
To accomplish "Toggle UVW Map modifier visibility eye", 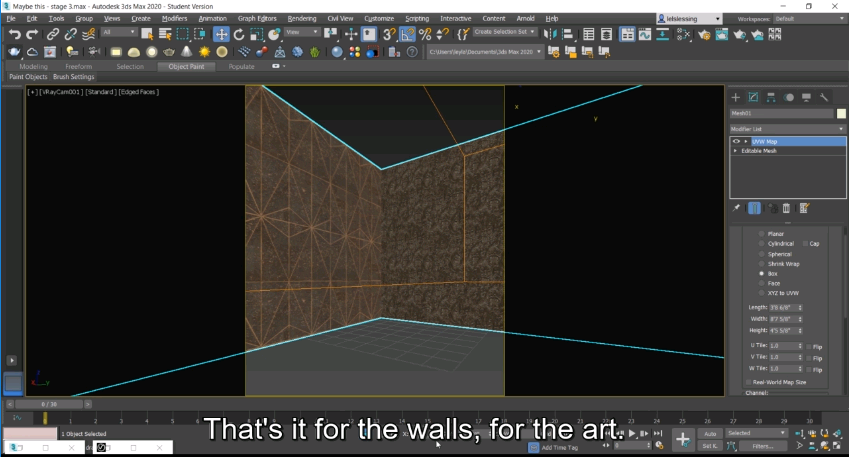I will pos(736,141).
